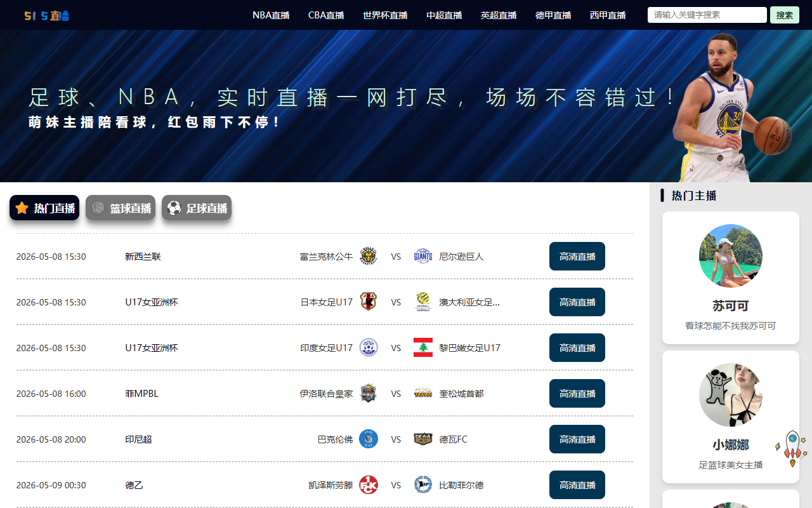Click the 日本女足U17 team badge

(369, 302)
